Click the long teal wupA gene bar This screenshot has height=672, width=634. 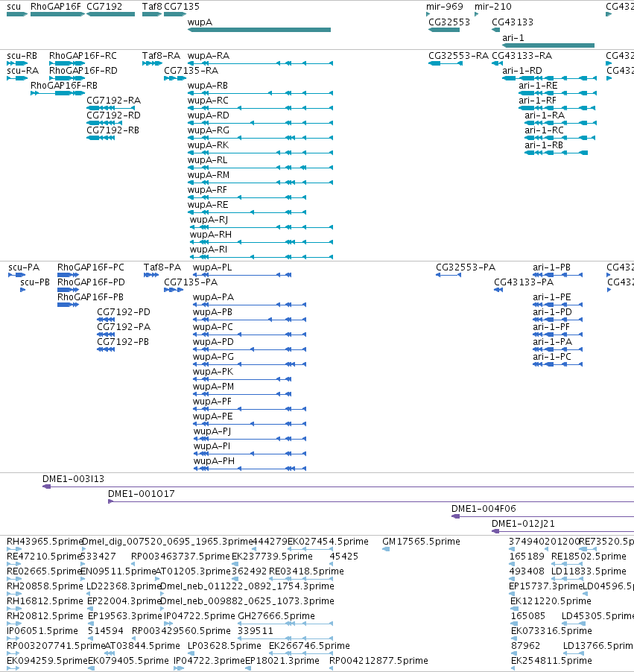point(259,30)
